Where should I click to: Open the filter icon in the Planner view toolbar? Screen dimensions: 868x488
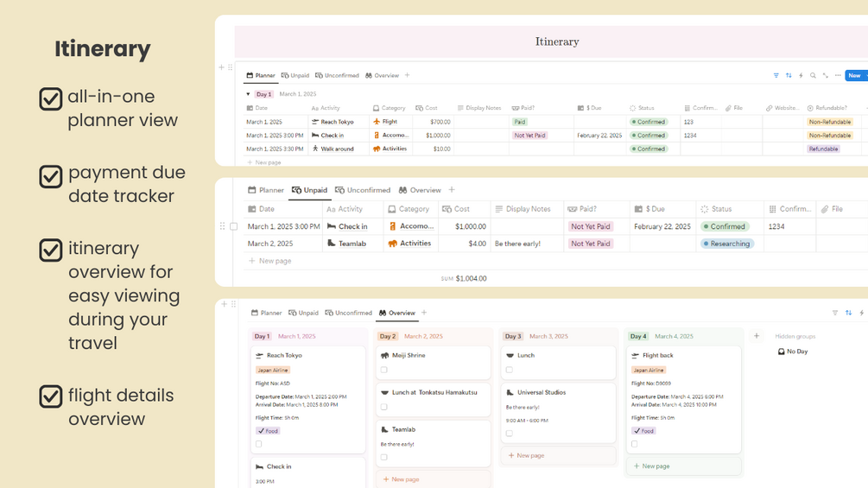pyautogui.click(x=776, y=75)
